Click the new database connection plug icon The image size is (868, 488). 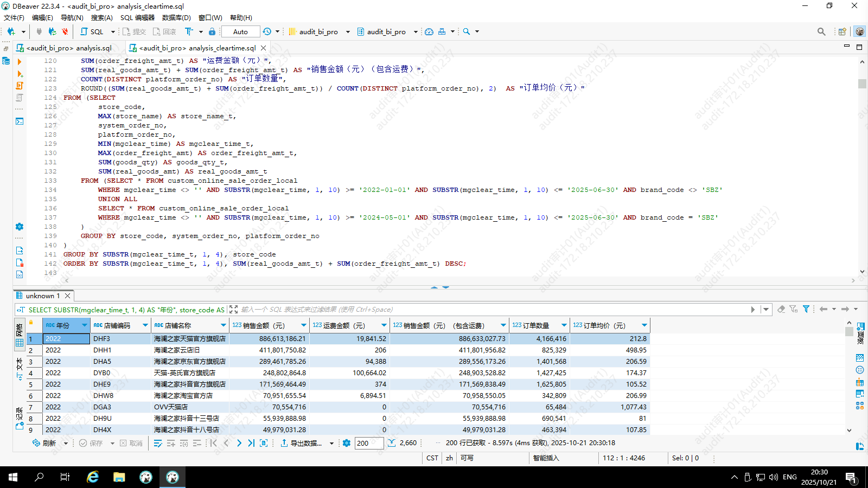point(11,31)
